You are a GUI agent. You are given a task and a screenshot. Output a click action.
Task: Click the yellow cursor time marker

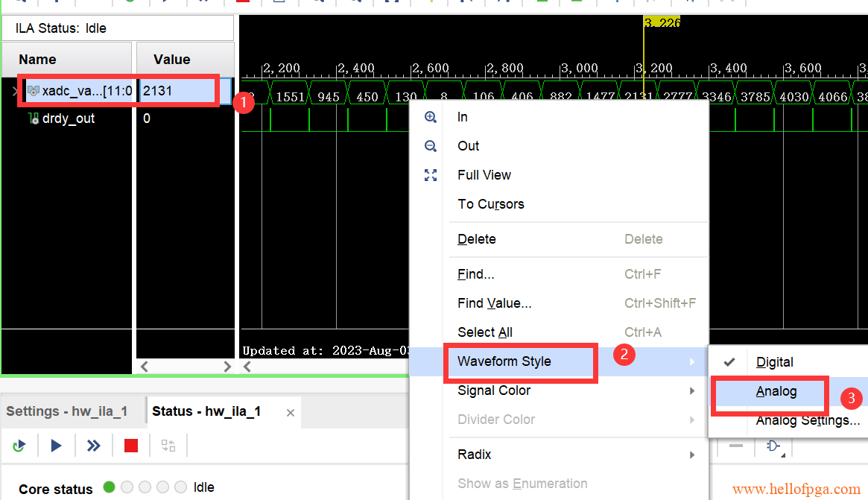pyautogui.click(x=661, y=22)
